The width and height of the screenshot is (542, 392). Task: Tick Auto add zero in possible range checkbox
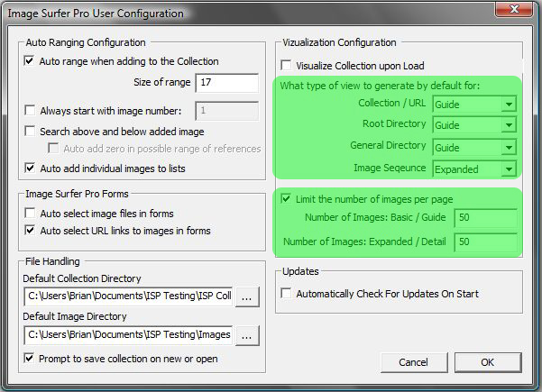[53, 149]
